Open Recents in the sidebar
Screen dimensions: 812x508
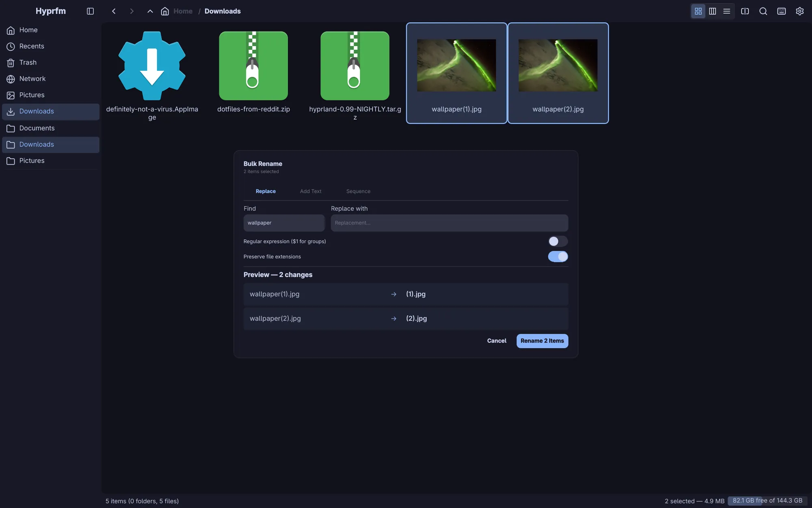click(x=51, y=46)
